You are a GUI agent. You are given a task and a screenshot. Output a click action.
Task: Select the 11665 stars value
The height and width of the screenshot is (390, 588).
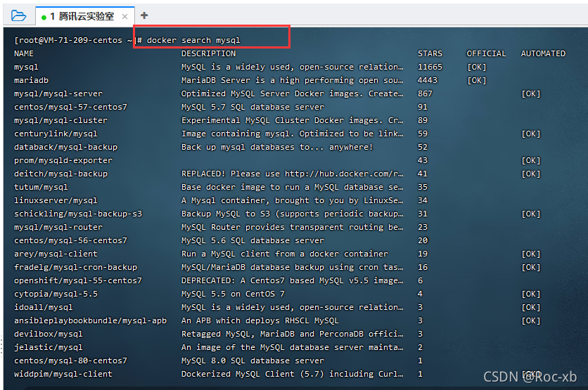pos(430,67)
